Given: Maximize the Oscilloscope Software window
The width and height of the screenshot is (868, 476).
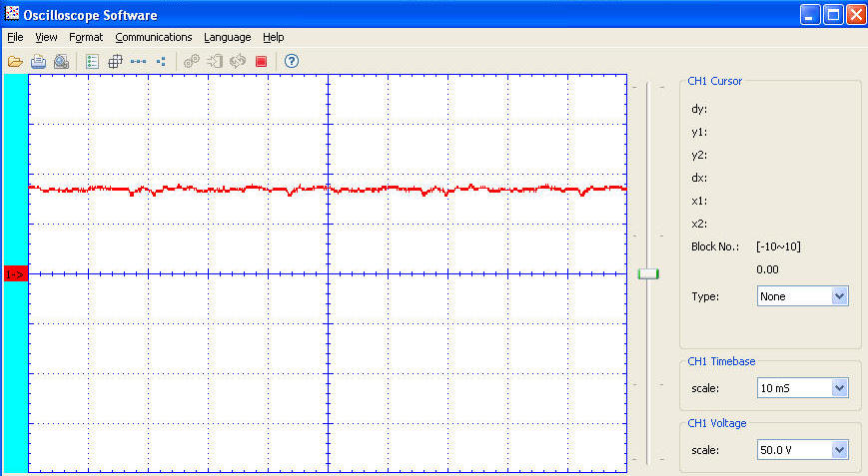Looking at the screenshot, I should click(x=834, y=14).
